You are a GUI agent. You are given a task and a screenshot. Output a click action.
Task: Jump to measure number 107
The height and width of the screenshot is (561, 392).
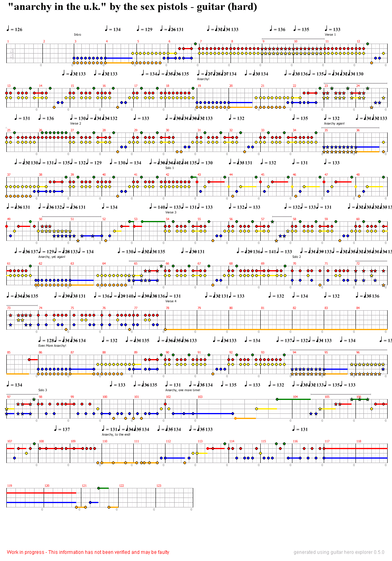pos(10,441)
